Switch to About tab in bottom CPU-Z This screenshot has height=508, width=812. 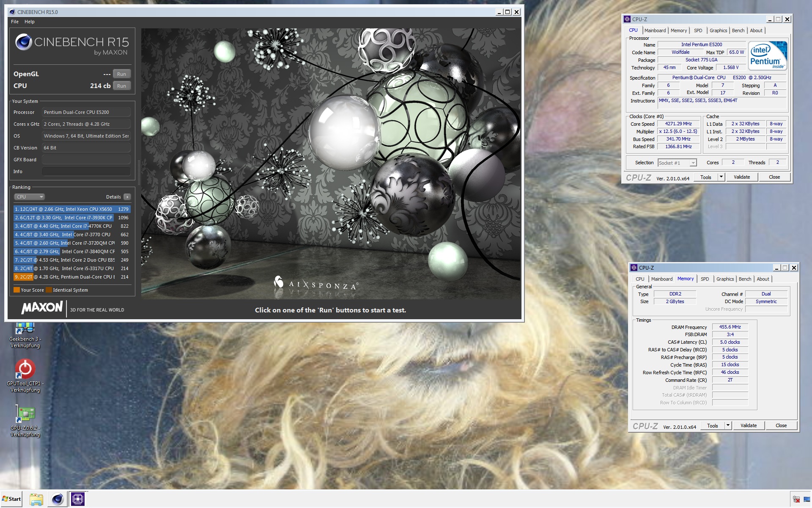click(x=763, y=279)
